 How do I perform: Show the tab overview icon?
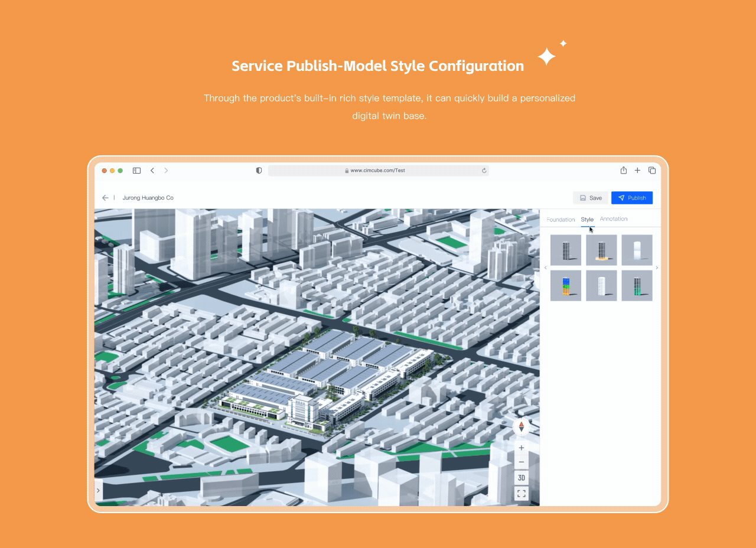click(x=652, y=170)
